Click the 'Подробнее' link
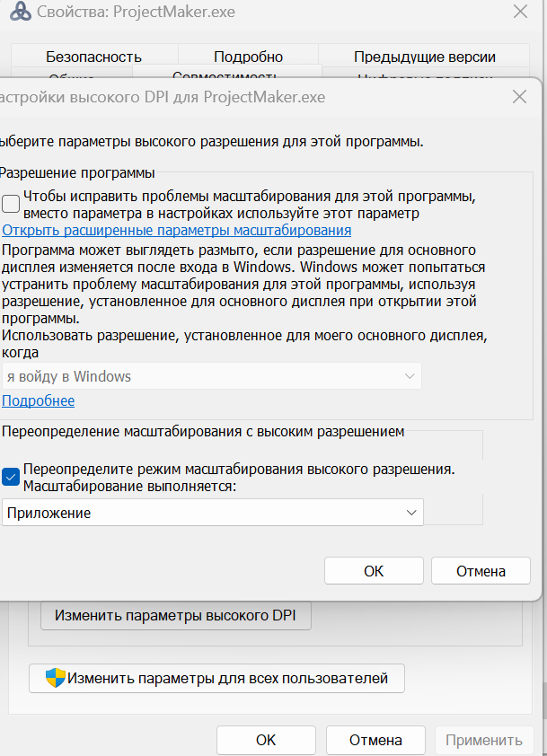Image resolution: width=547 pixels, height=756 pixels. tap(38, 401)
